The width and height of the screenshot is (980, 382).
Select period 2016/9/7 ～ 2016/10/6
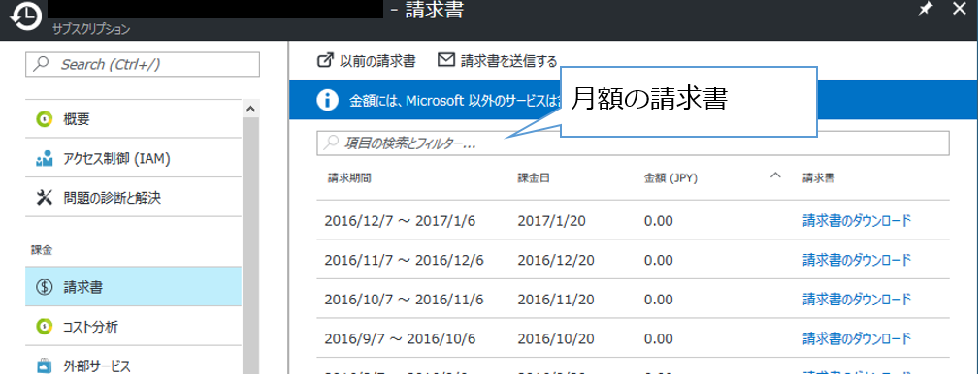click(x=400, y=339)
